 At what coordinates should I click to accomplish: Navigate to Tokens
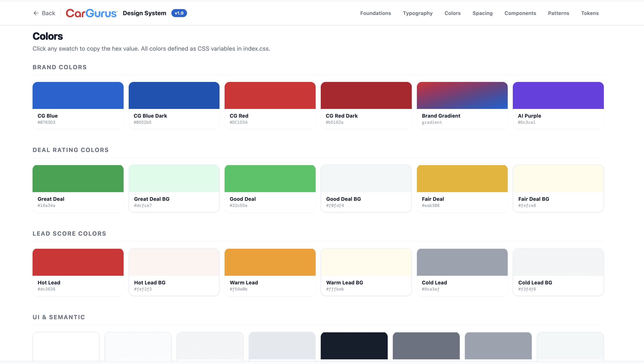coord(589,13)
